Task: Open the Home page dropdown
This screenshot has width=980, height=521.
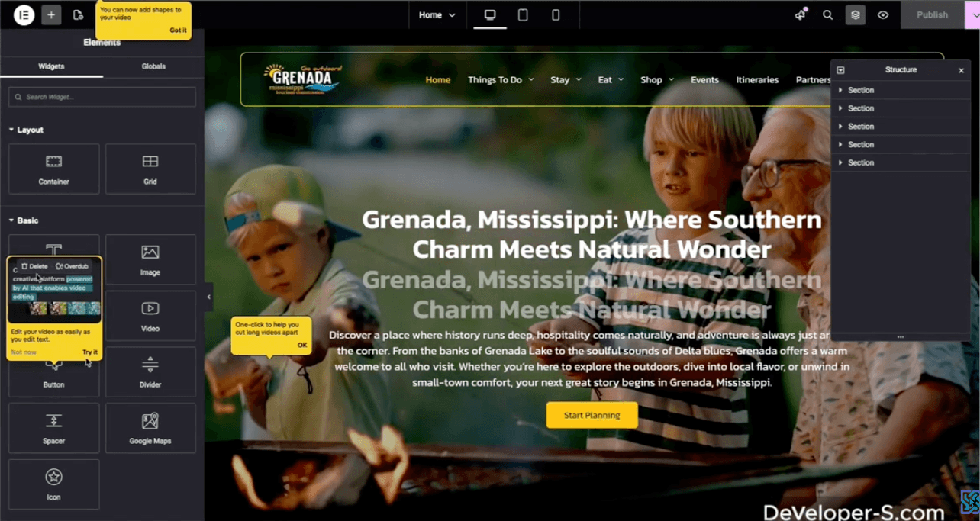Action: pos(437,14)
